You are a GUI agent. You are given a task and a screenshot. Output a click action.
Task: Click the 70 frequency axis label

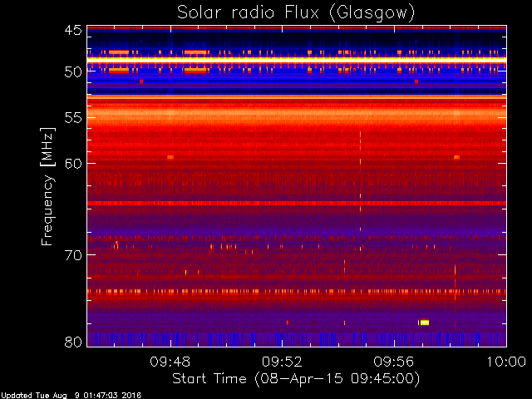pyautogui.click(x=73, y=255)
